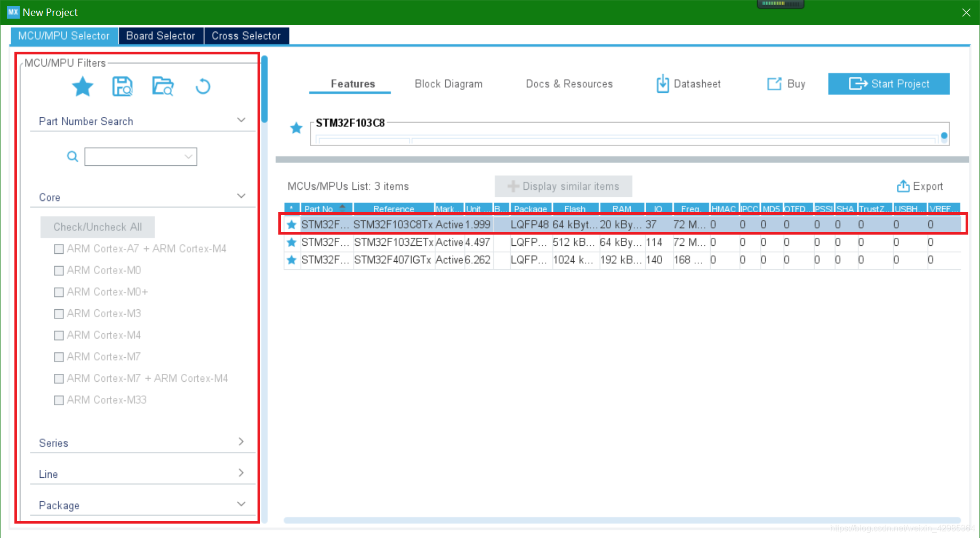Click the Start Project button
This screenshot has width=980, height=538.
click(889, 84)
